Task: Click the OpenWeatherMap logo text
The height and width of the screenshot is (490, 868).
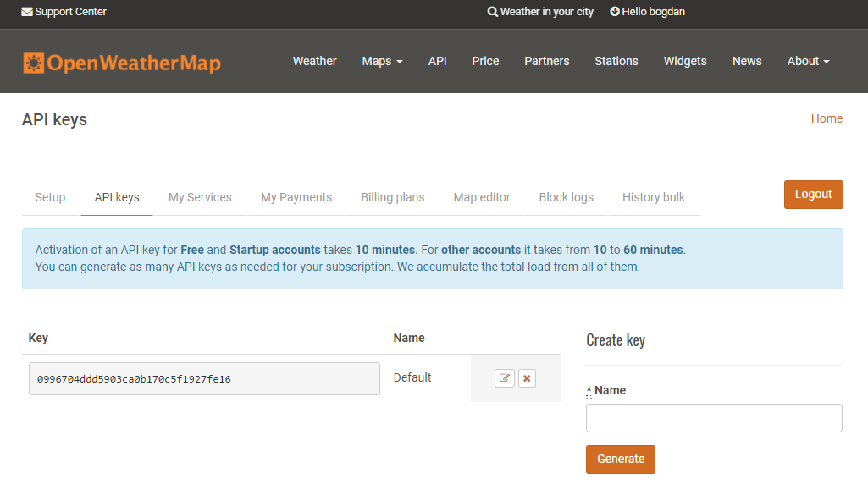Action: tap(134, 63)
